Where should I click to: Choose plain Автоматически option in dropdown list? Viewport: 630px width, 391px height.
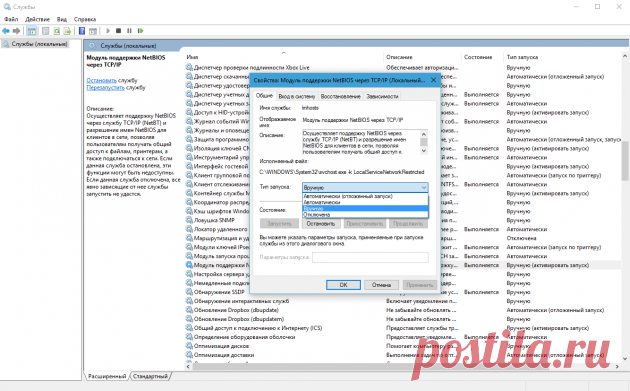pyautogui.click(x=365, y=203)
